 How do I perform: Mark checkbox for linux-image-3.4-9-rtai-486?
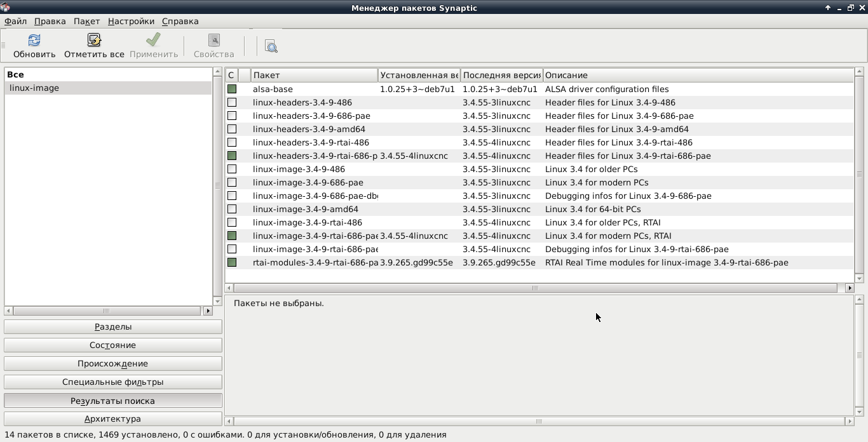click(x=232, y=222)
